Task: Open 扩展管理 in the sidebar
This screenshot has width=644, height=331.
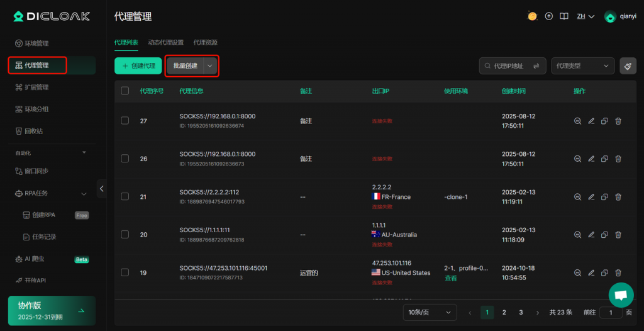Action: click(x=32, y=87)
